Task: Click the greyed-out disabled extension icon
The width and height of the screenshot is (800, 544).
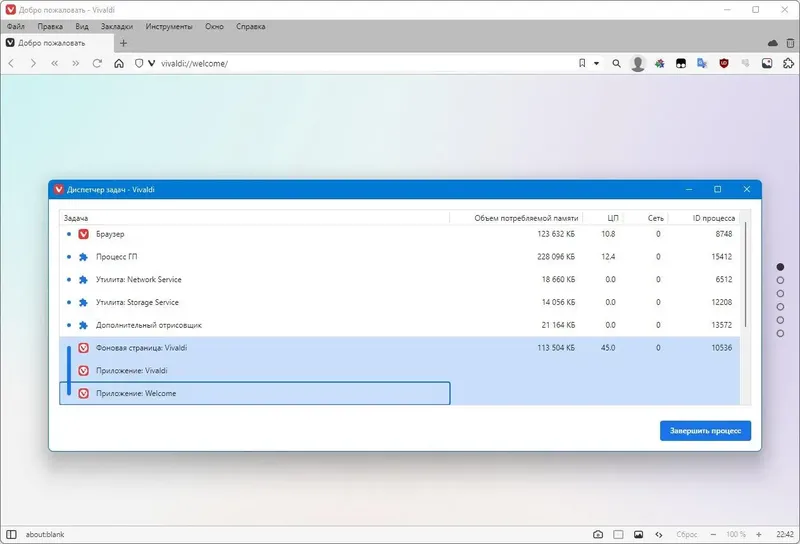Action: point(745,63)
